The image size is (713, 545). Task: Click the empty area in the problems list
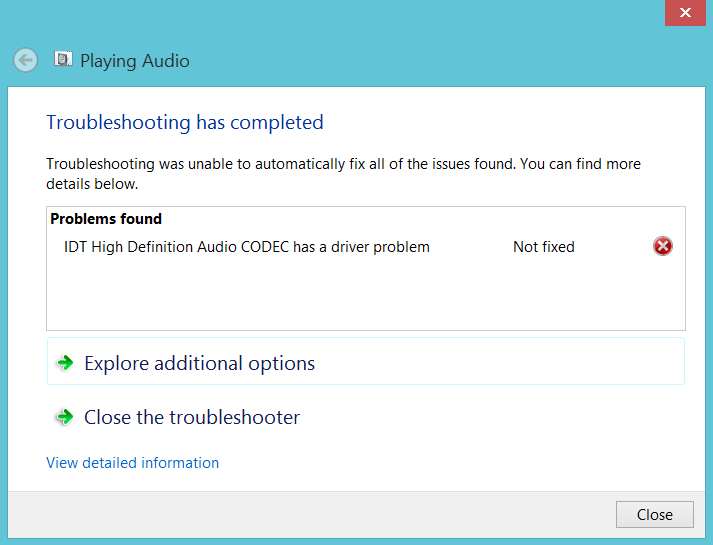click(365, 295)
